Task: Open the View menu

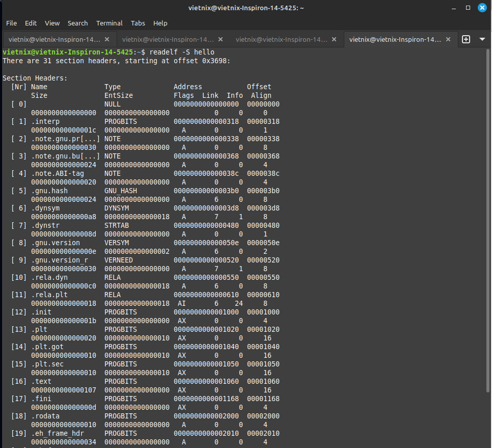Action: click(52, 23)
